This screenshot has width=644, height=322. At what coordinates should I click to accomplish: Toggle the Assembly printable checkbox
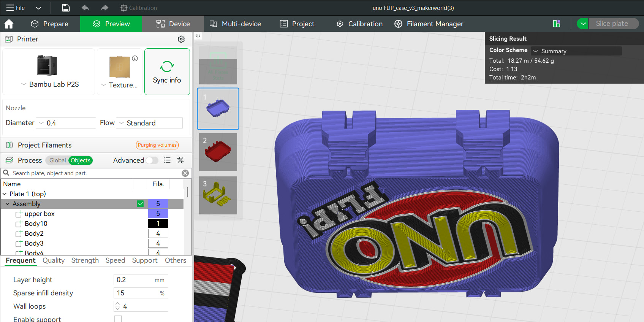(140, 204)
